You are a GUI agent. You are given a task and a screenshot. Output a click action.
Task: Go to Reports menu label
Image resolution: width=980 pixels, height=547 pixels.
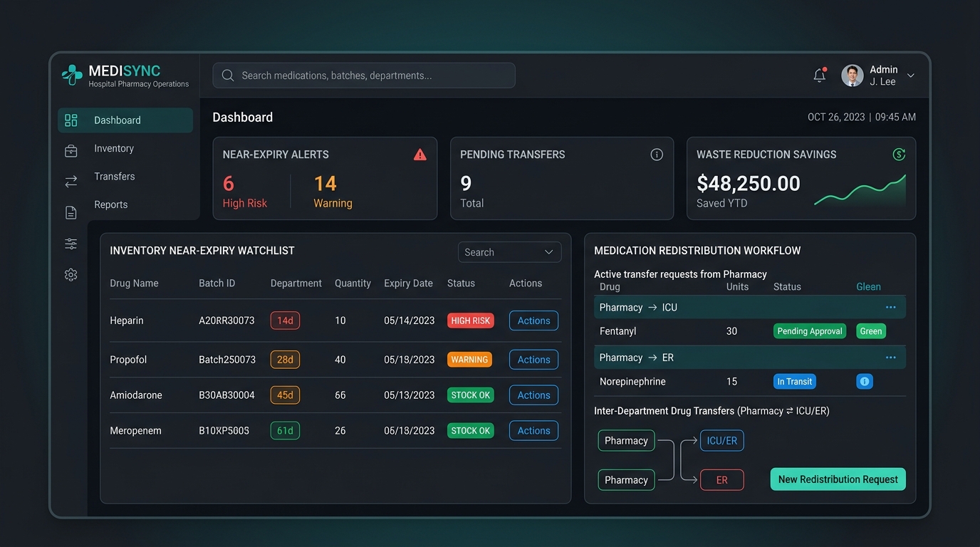pyautogui.click(x=111, y=204)
